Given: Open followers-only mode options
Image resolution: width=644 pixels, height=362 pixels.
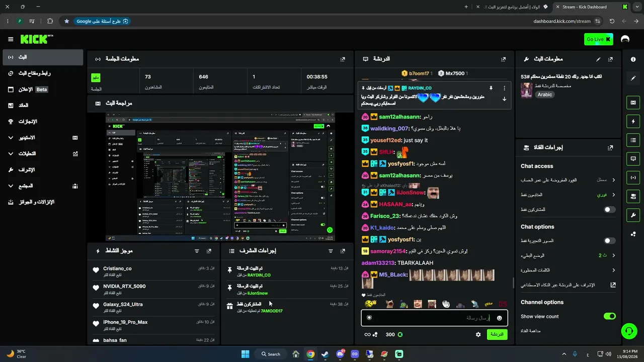Looking at the screenshot, I should 568,195.
